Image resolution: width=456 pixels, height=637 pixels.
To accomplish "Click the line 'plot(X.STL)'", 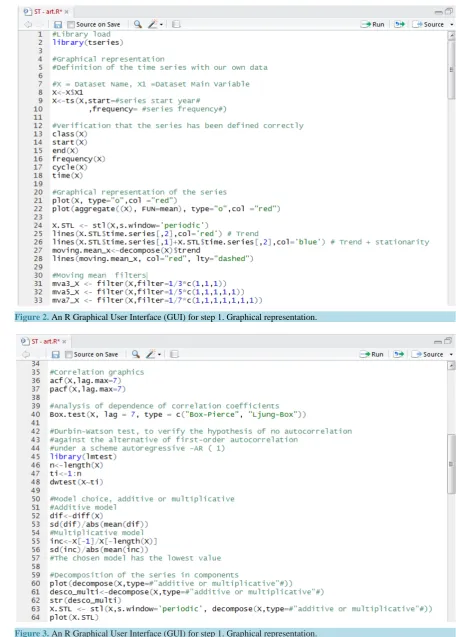I will 74,618.
